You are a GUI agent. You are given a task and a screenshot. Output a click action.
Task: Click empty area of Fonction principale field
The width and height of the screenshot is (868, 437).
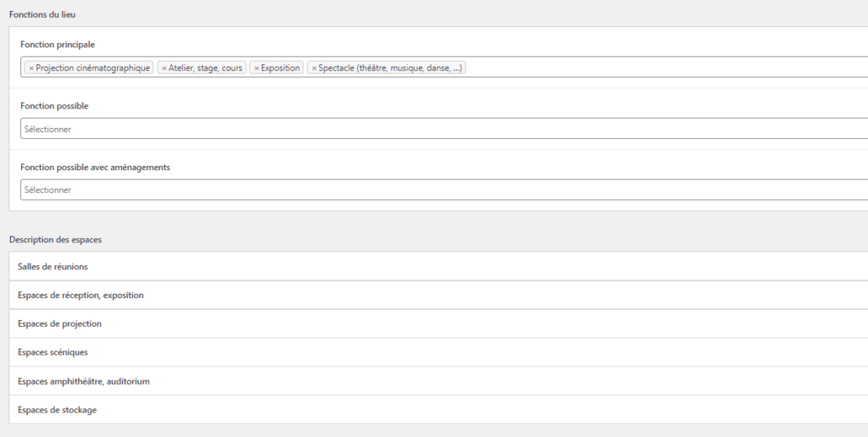point(665,67)
